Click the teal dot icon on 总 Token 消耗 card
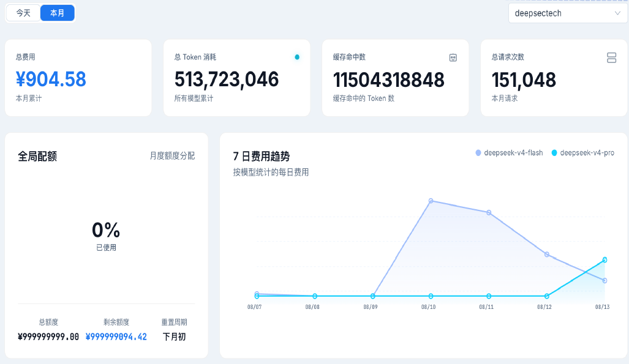This screenshot has height=364, width=629. [x=297, y=57]
